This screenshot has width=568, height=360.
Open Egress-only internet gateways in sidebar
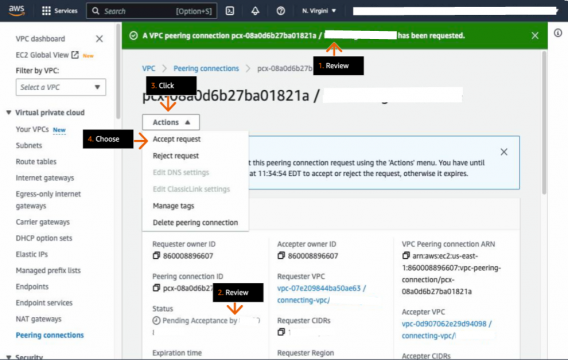pos(48,200)
